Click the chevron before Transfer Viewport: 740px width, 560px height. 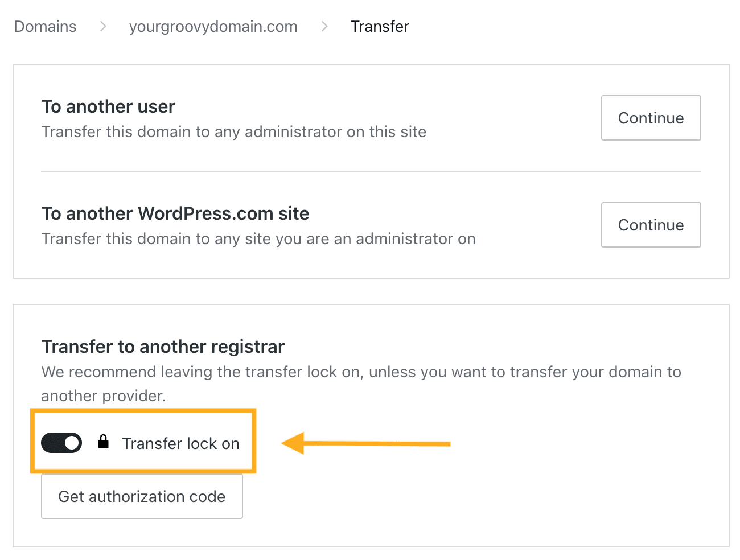coord(323,26)
